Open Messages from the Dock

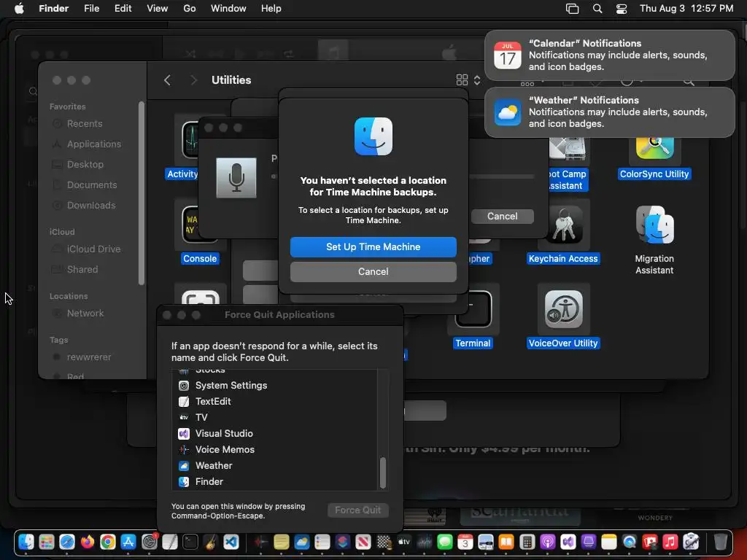pos(445,542)
